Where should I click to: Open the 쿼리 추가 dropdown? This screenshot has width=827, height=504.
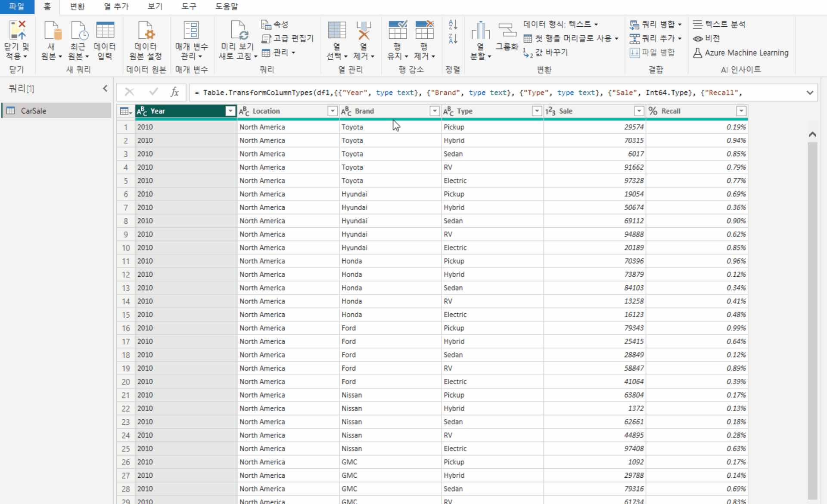point(656,38)
